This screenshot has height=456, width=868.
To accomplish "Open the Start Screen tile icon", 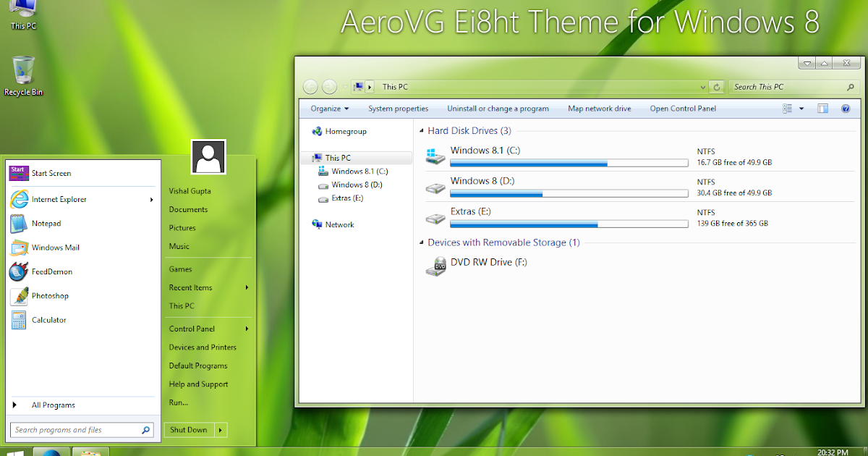I will click(x=19, y=174).
